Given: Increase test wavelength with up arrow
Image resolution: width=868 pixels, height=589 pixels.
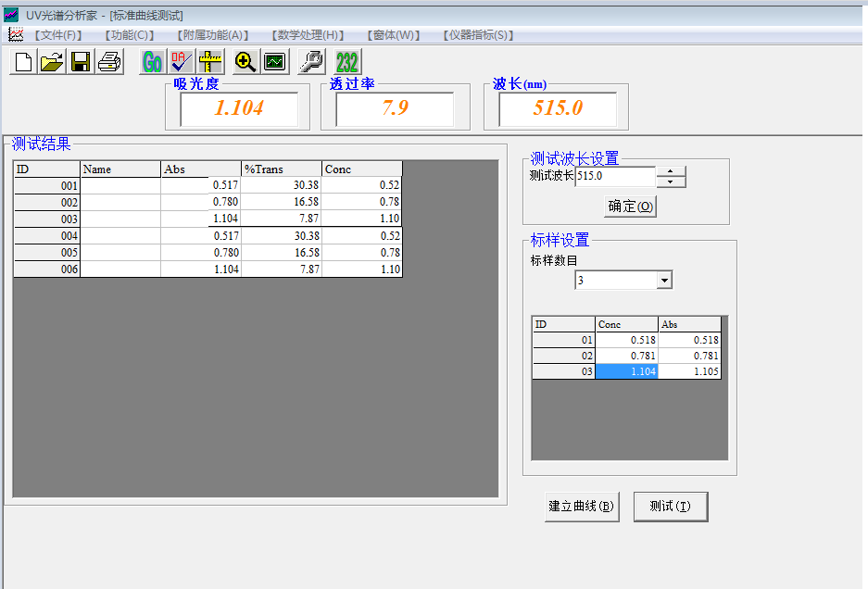Looking at the screenshot, I should coord(671,170).
